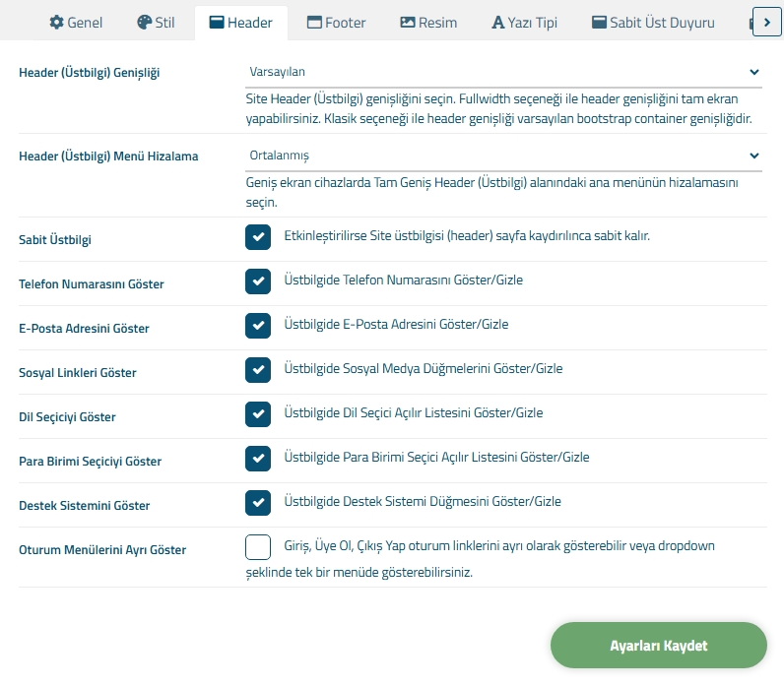784x686 pixels.
Task: Disable the Sabit Üstbilgi checkbox
Action: (258, 237)
